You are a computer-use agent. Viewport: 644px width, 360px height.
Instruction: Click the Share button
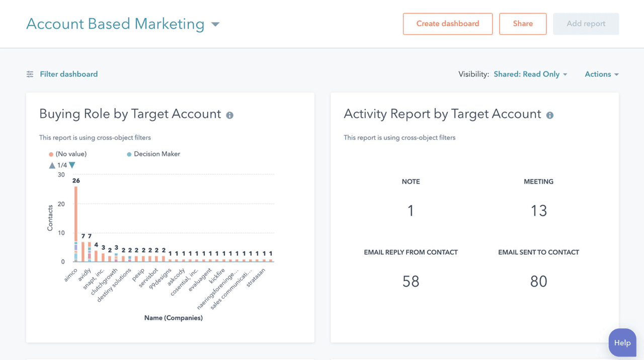523,24
